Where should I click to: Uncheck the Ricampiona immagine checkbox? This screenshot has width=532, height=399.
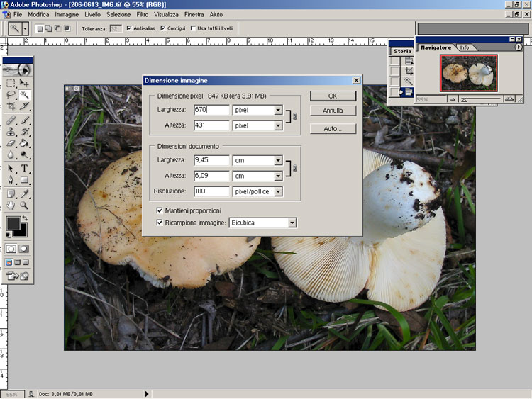[x=159, y=223]
